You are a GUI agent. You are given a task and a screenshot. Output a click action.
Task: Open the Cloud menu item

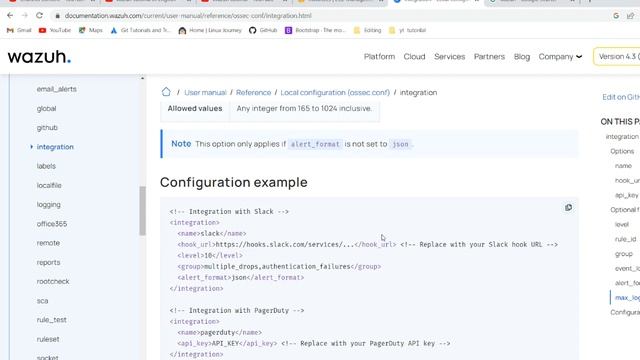coord(414,57)
